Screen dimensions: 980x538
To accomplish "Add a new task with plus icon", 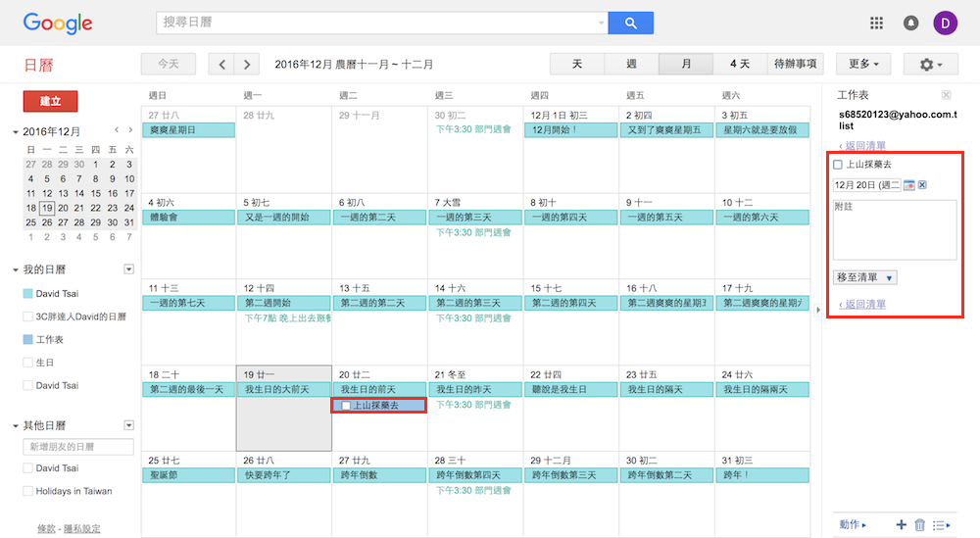I will [x=901, y=524].
